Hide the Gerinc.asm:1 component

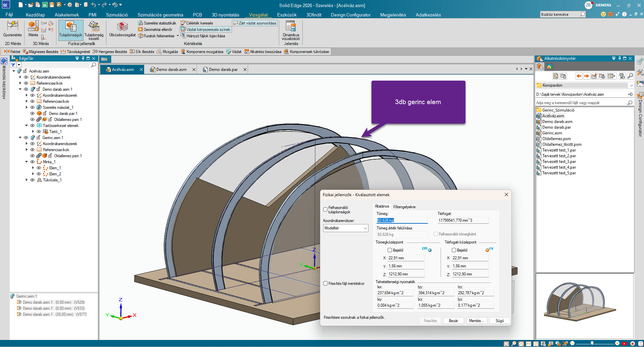click(26, 138)
